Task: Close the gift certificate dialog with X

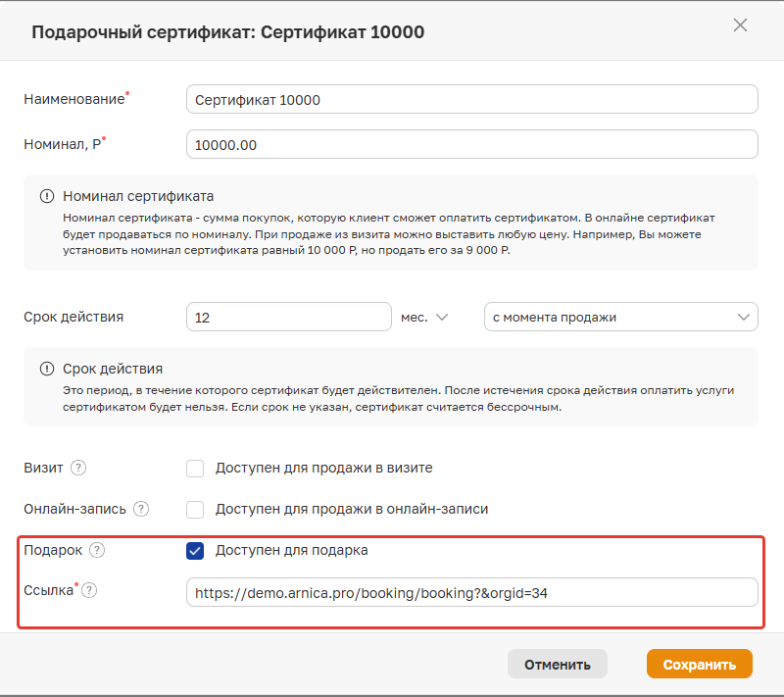Action: [x=740, y=26]
